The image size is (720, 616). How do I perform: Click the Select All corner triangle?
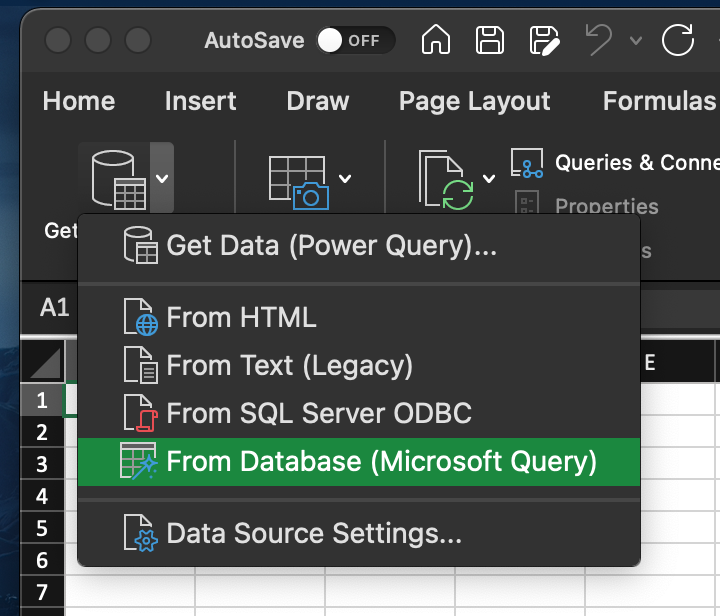point(44,362)
